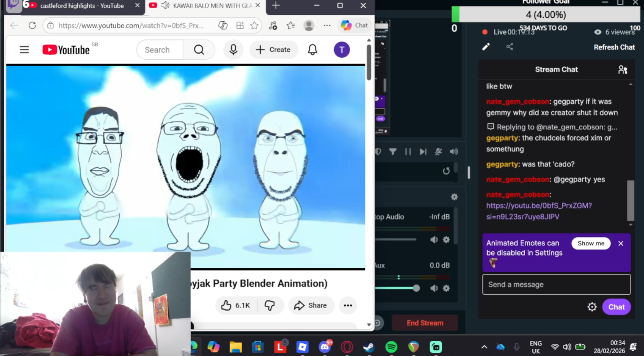Open the YouTube hamburger guide menu
The image size is (644, 356).
pyautogui.click(x=24, y=50)
